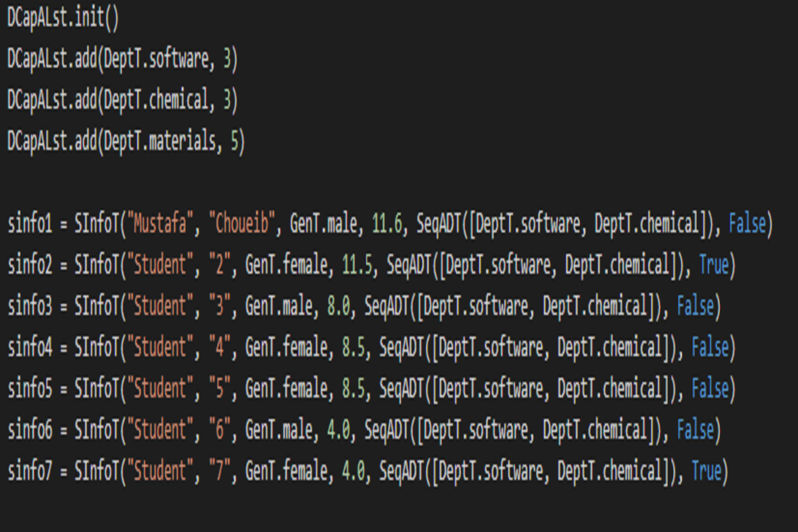Click GenT.male on the sinfo3 line
This screenshot has width=798, height=532.
click(279, 306)
